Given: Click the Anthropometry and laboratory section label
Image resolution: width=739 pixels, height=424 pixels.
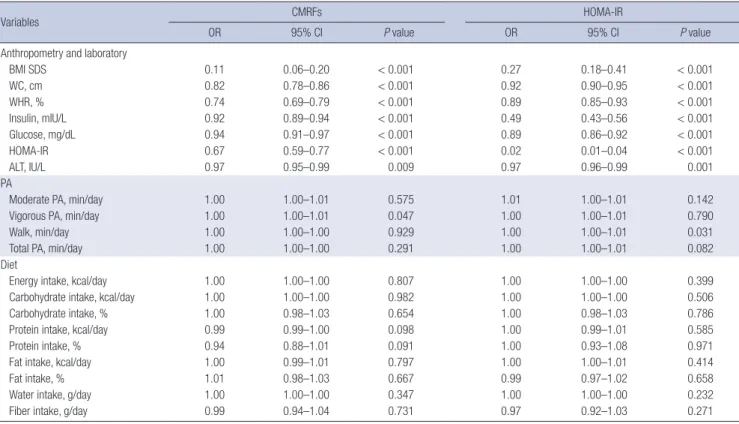Looking at the screenshot, I should (x=64, y=53).
